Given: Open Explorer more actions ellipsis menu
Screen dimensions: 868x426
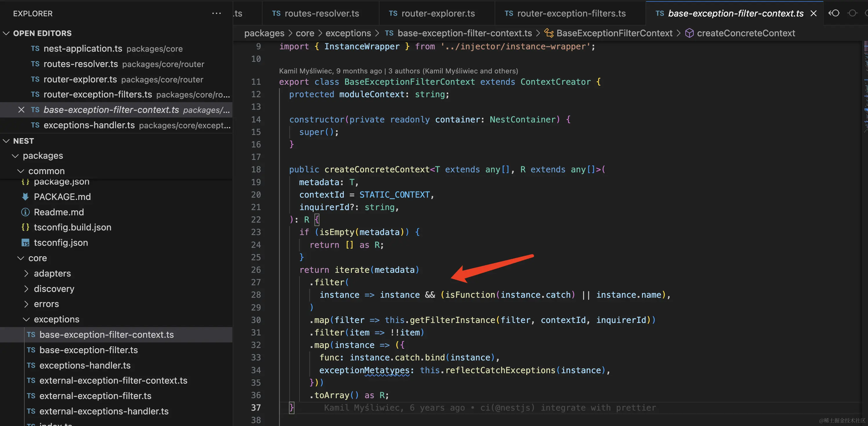Looking at the screenshot, I should (216, 13).
